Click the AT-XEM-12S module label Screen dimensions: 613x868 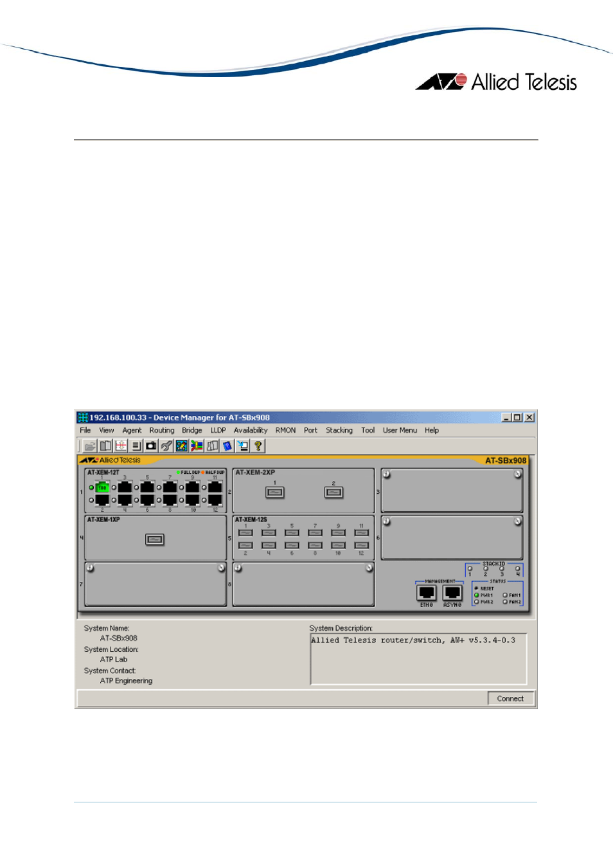pyautogui.click(x=251, y=520)
